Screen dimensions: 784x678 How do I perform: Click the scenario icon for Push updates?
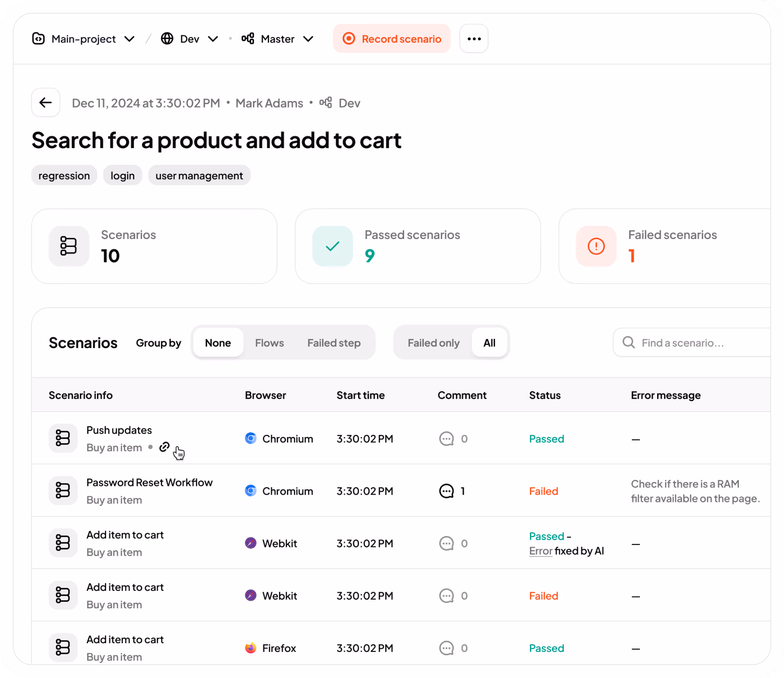[x=63, y=438]
